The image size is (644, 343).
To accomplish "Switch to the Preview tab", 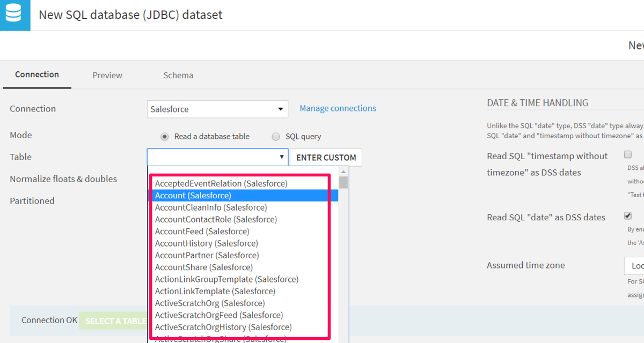I will pyautogui.click(x=107, y=75).
